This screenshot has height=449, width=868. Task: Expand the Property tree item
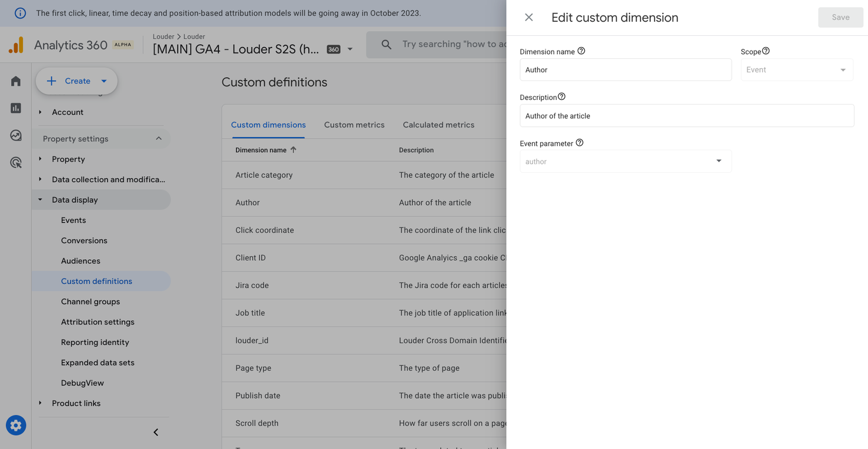[40, 159]
